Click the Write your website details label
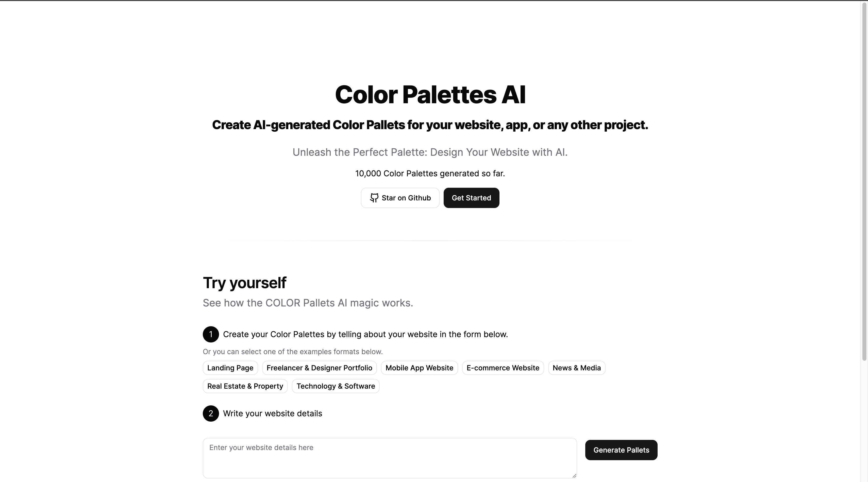The image size is (868, 482). 273,414
